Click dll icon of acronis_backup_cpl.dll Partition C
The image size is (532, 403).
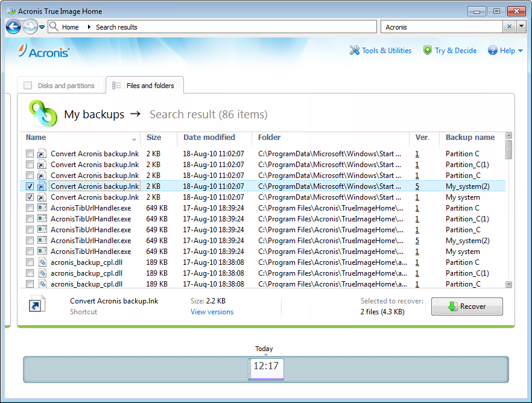[42, 262]
